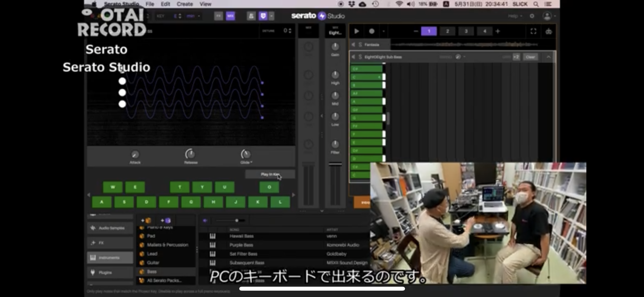This screenshot has width=644, height=297.
Task: Click the Mid EQ knob
Action: 335,96
